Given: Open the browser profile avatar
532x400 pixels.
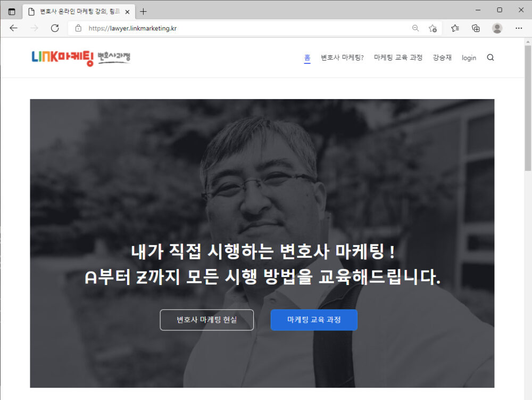Looking at the screenshot, I should pyautogui.click(x=497, y=28).
